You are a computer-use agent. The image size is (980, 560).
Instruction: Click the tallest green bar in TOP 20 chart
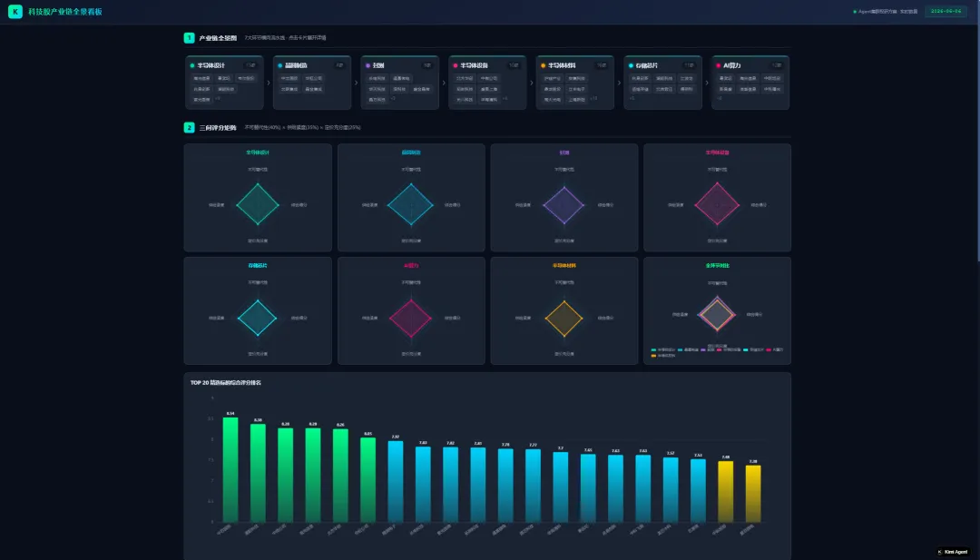tap(230, 469)
